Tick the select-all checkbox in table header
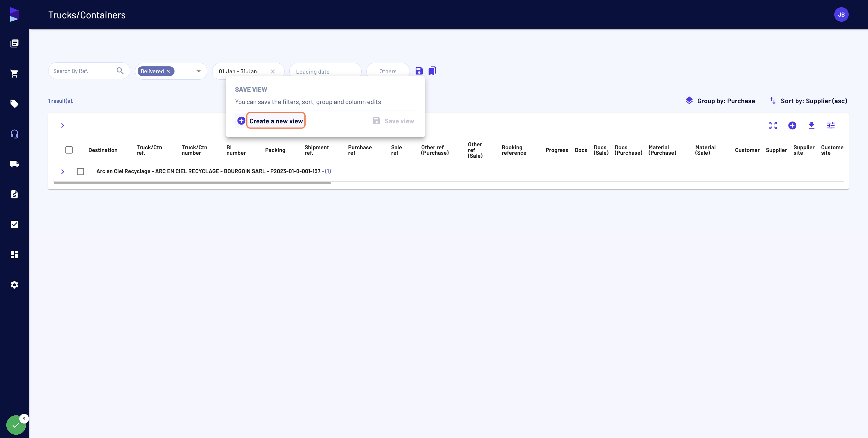 coord(69,150)
